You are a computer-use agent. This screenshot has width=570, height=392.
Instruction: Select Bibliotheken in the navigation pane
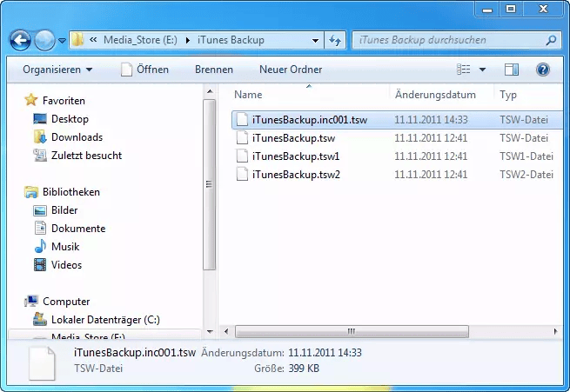pos(71,191)
